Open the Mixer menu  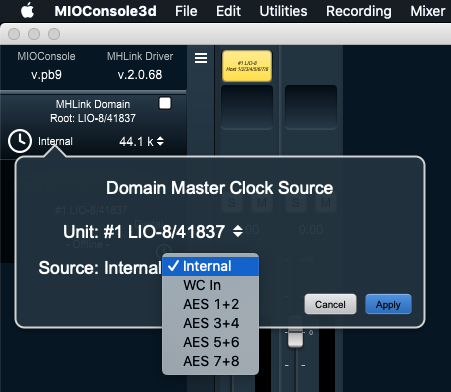(428, 11)
